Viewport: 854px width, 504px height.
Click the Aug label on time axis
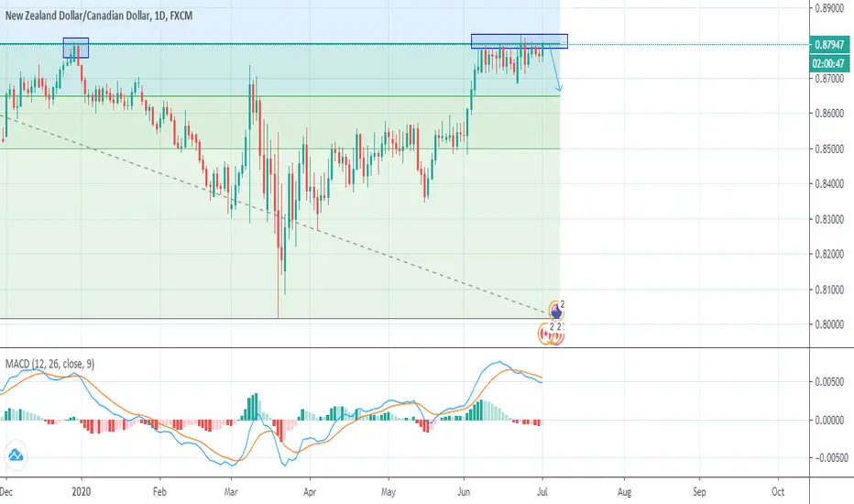624,491
